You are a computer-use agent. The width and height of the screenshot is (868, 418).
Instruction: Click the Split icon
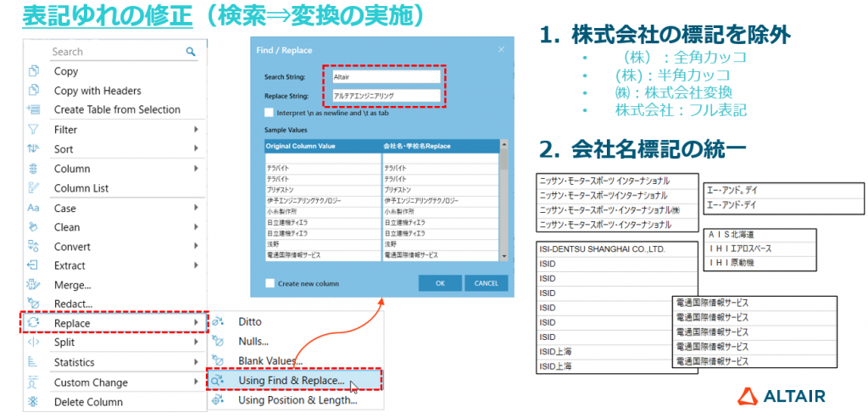pyautogui.click(x=33, y=343)
